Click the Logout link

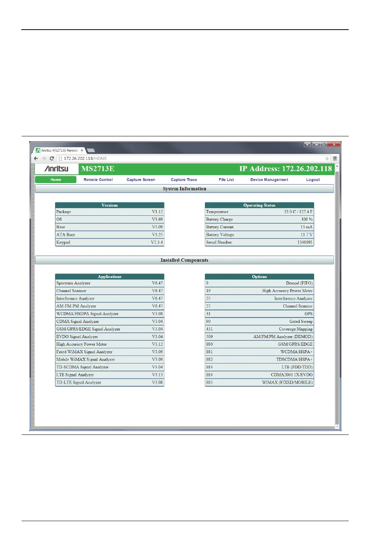(x=313, y=180)
